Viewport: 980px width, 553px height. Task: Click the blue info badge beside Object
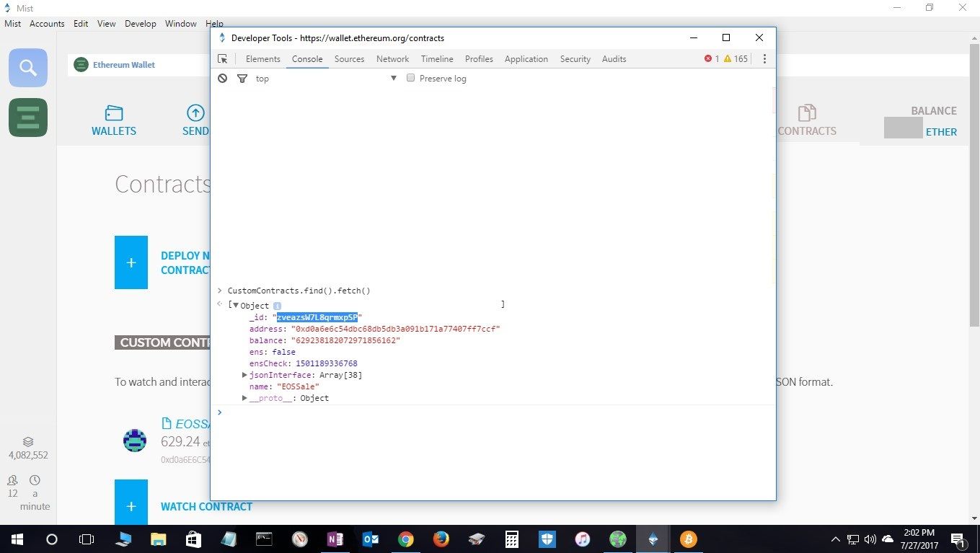[x=277, y=306]
